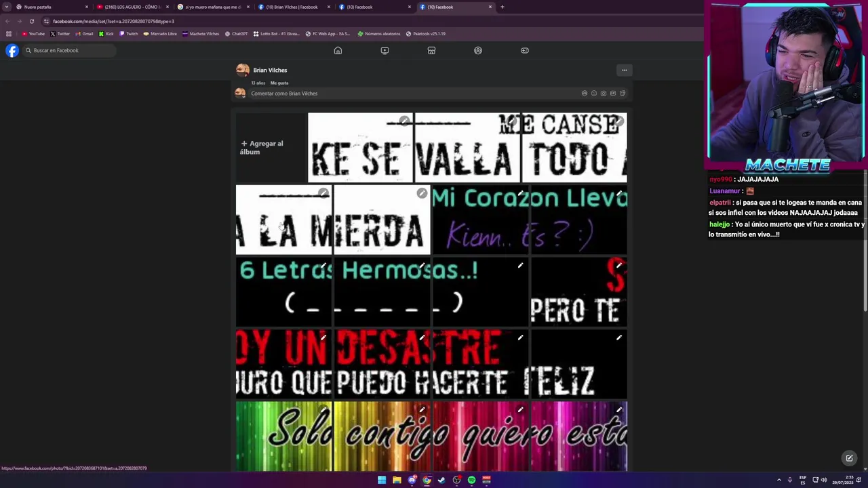Open Paletools v25.1.19 bookmark
The height and width of the screenshot is (488, 868).
tap(425, 33)
